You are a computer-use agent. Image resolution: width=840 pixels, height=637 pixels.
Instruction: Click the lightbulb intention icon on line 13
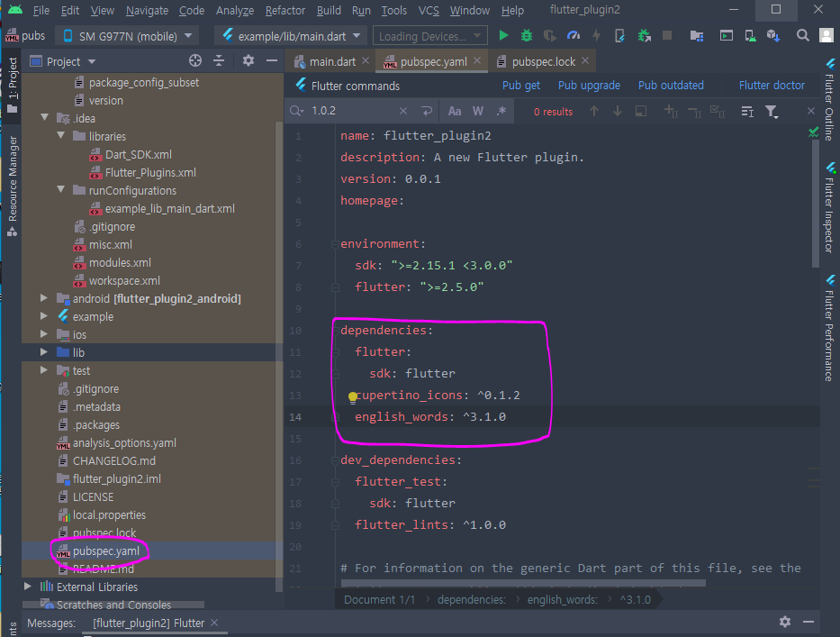pyautogui.click(x=353, y=397)
